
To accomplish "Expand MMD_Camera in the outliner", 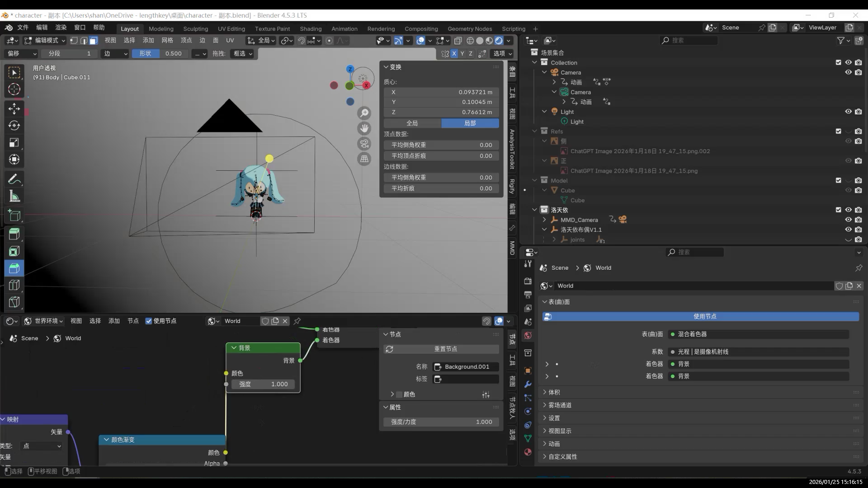I will (x=544, y=220).
